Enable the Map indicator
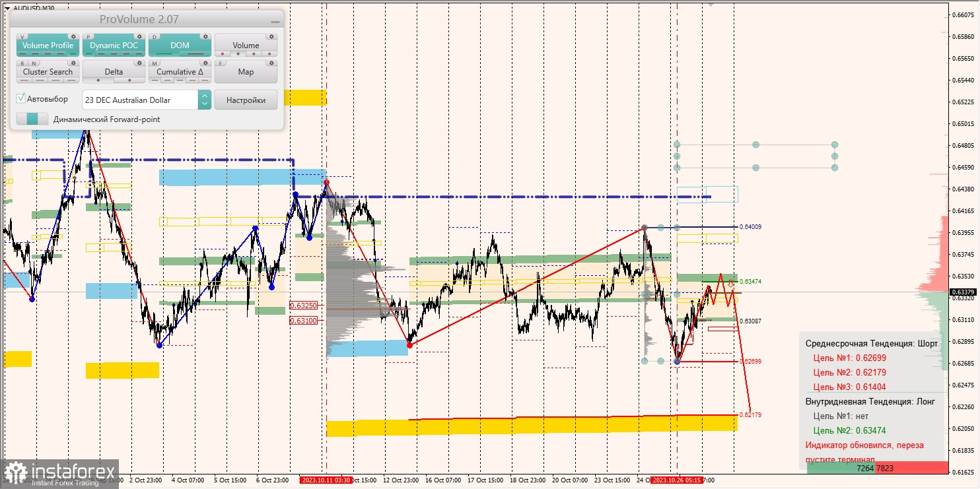 [246, 71]
